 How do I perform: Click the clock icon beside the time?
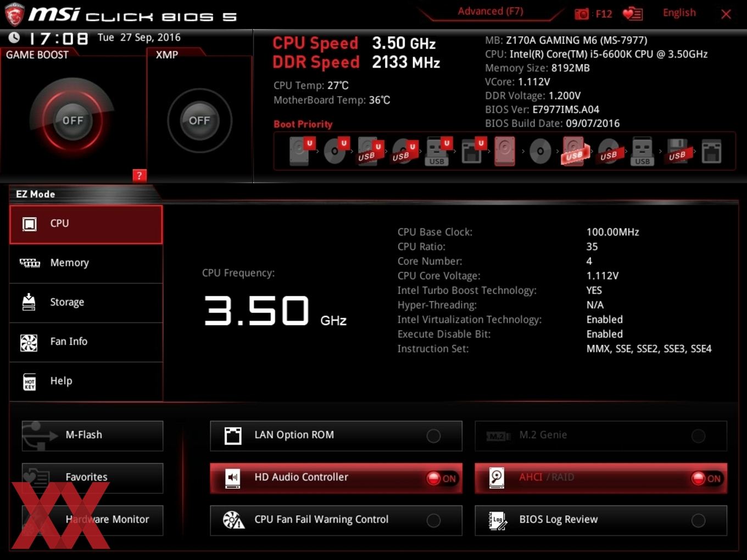coord(14,37)
